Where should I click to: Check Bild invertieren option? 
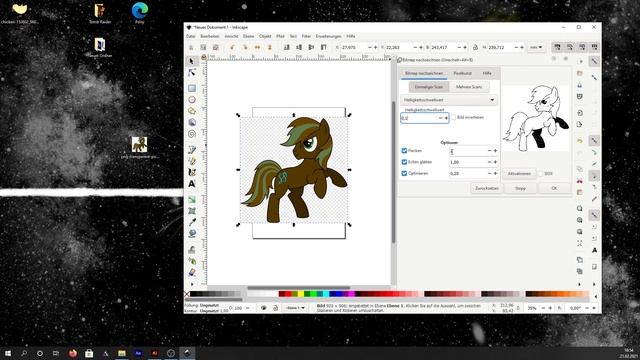[453, 117]
